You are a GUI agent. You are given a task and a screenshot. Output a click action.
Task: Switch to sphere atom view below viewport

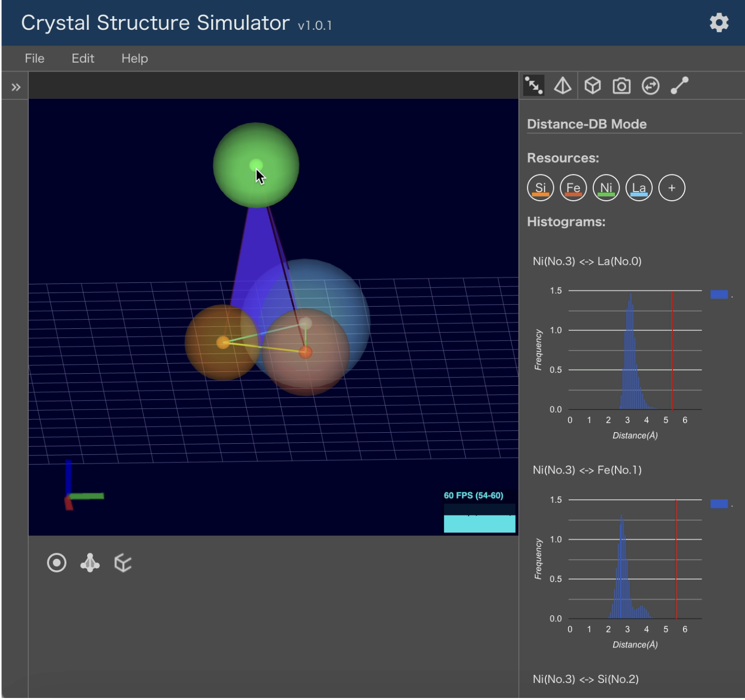(56, 562)
